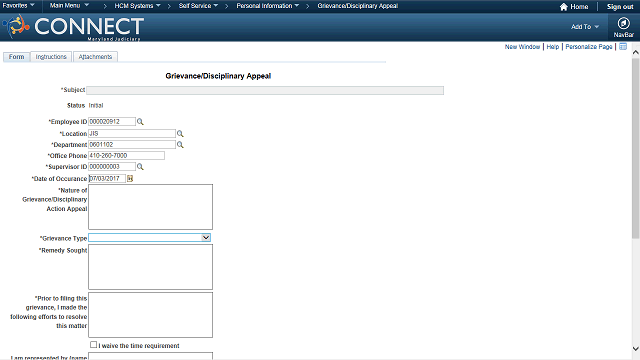The image size is (640, 360).
Task: Expand the Favorites menu
Action: tap(18, 6)
